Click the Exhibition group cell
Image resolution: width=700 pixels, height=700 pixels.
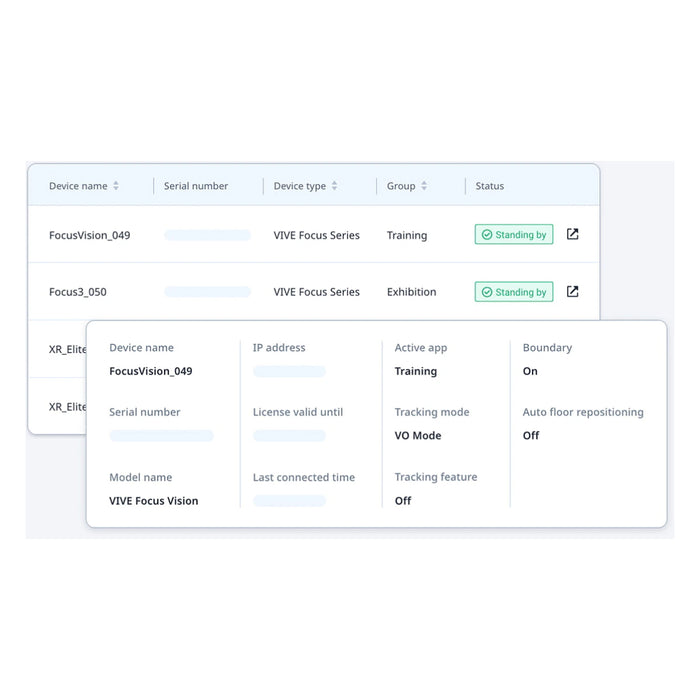[x=412, y=292]
